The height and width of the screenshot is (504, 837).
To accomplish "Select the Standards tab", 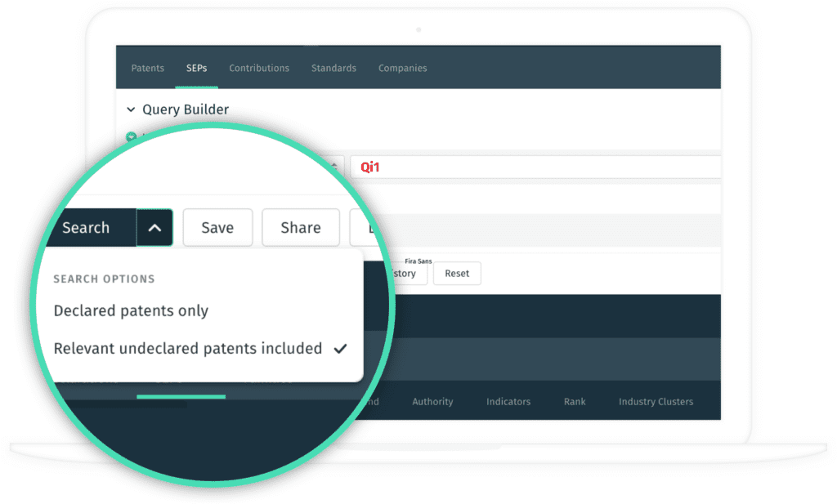I will coord(333,69).
